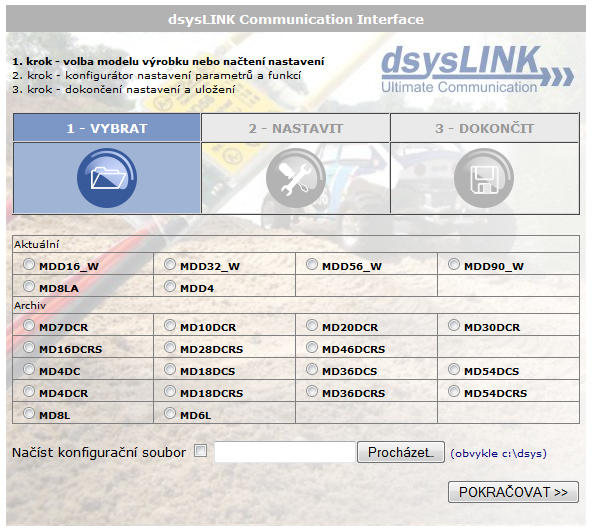Choose the MDD32_W model option
This screenshot has height=531, width=592.
(170, 264)
